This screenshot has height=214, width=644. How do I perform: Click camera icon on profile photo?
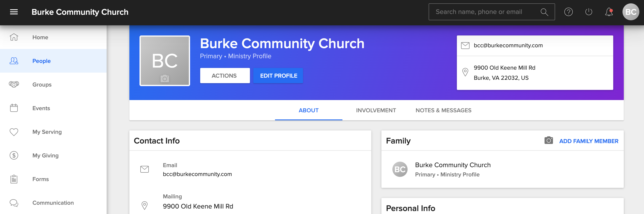coord(165,79)
